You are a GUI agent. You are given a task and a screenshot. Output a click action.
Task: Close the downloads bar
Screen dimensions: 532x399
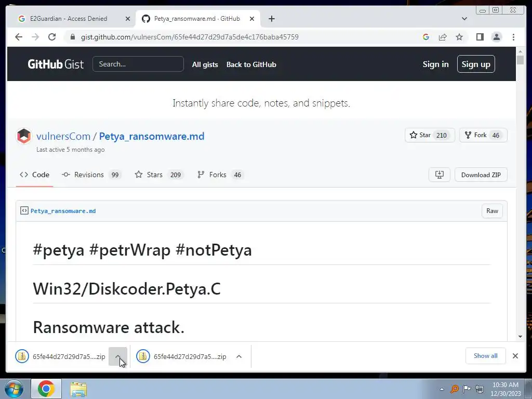(515, 355)
